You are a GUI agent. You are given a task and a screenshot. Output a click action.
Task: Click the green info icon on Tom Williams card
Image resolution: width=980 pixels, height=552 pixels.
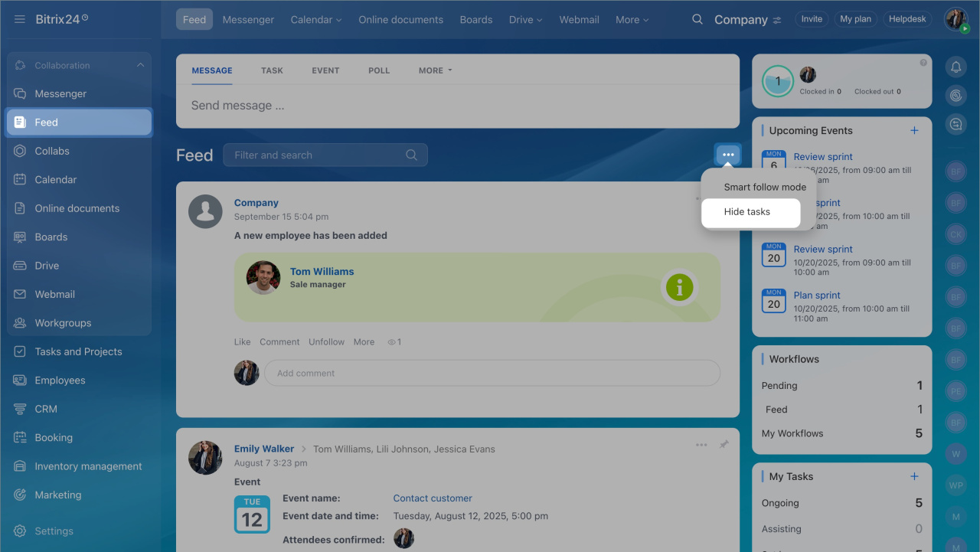pos(679,287)
